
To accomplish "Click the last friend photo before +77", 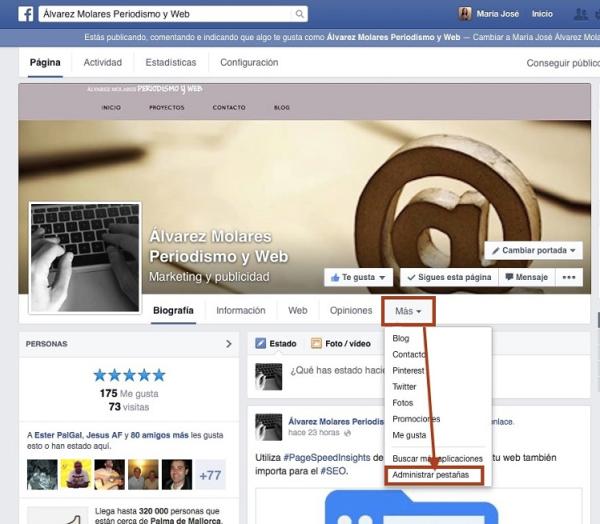I will 177,475.
